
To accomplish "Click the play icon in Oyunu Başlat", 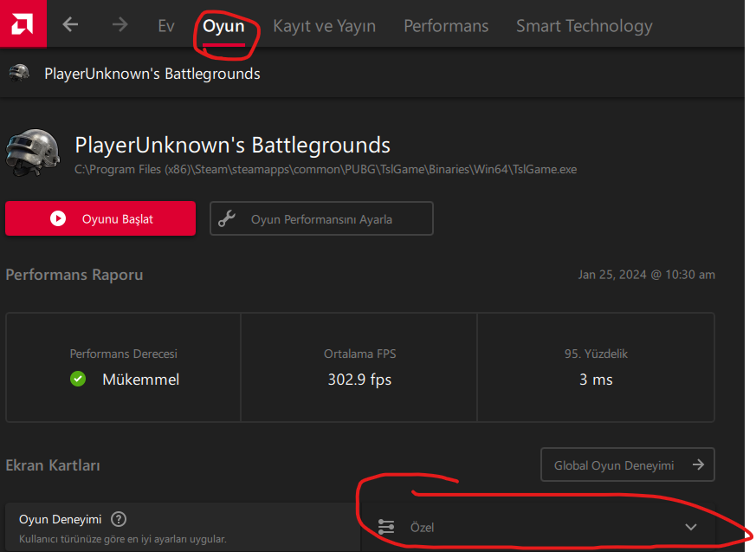I will coord(58,219).
